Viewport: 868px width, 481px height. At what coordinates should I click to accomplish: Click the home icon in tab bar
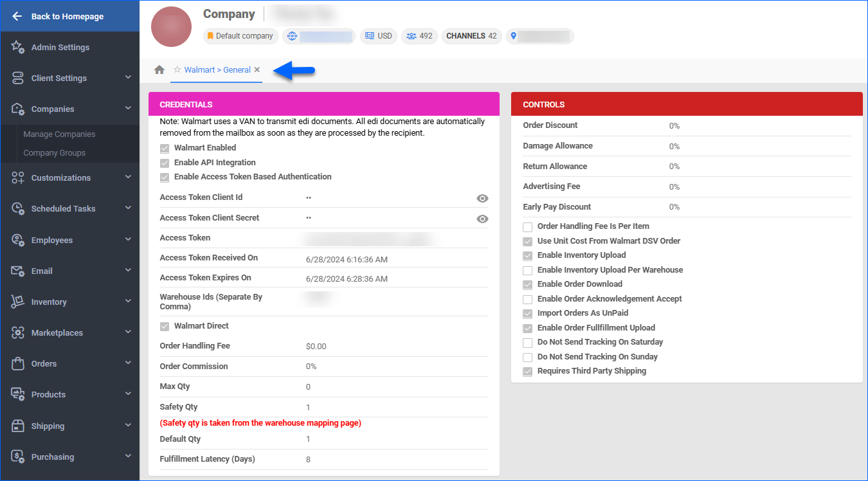[159, 70]
